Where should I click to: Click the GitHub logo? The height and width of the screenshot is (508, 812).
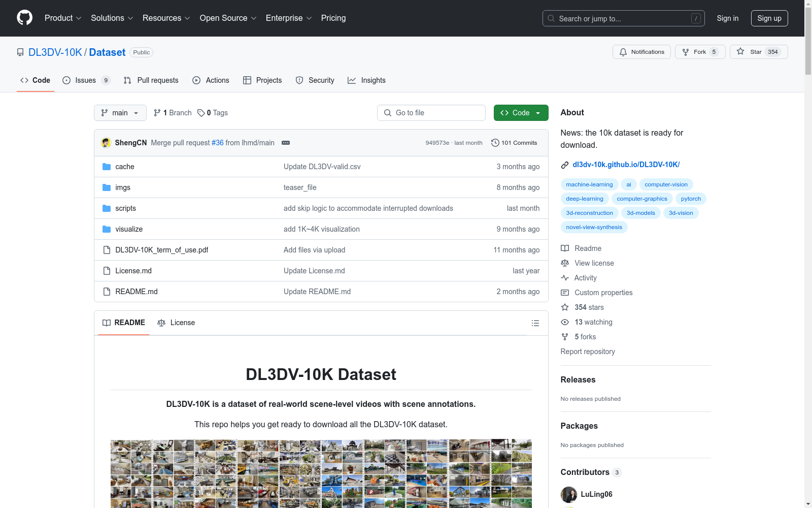(x=24, y=18)
